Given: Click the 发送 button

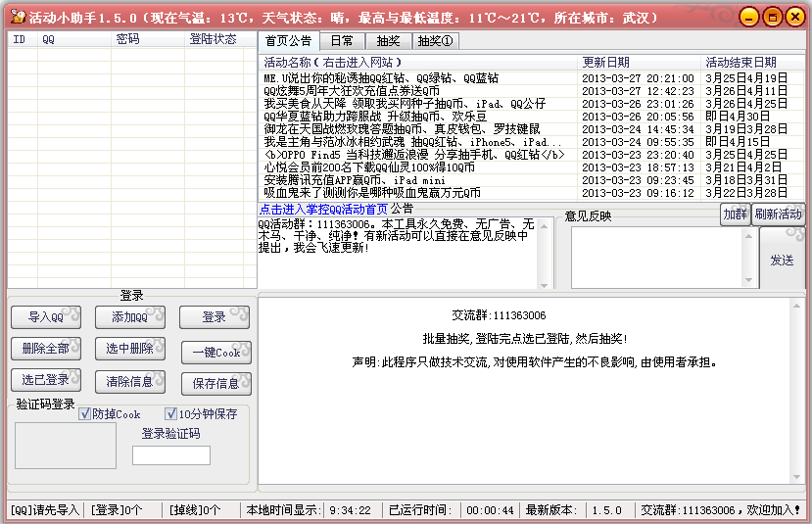Looking at the screenshot, I should (782, 260).
